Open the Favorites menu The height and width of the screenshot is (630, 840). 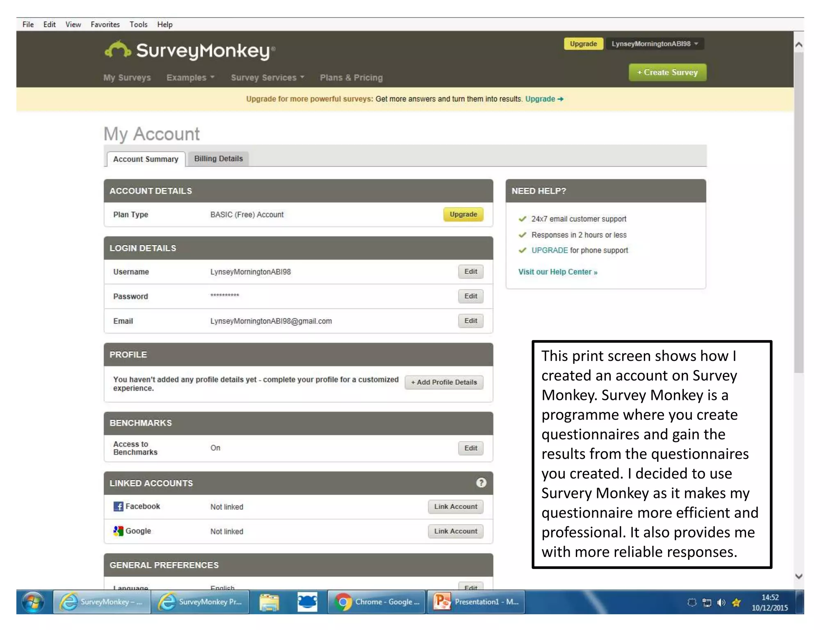pyautogui.click(x=105, y=25)
